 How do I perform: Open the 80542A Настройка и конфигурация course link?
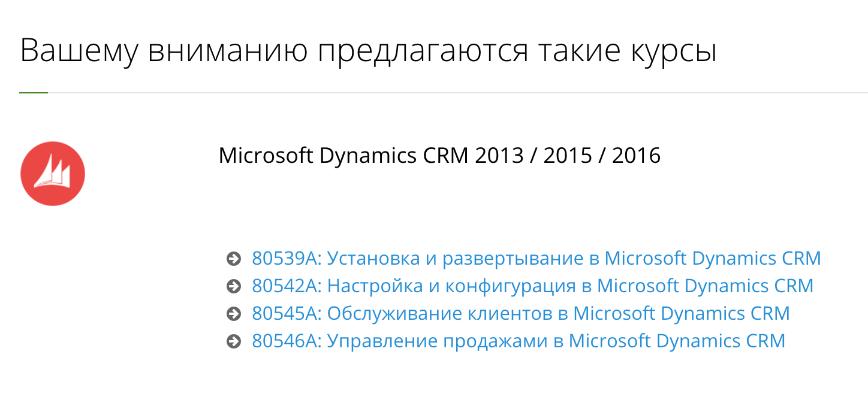533,286
